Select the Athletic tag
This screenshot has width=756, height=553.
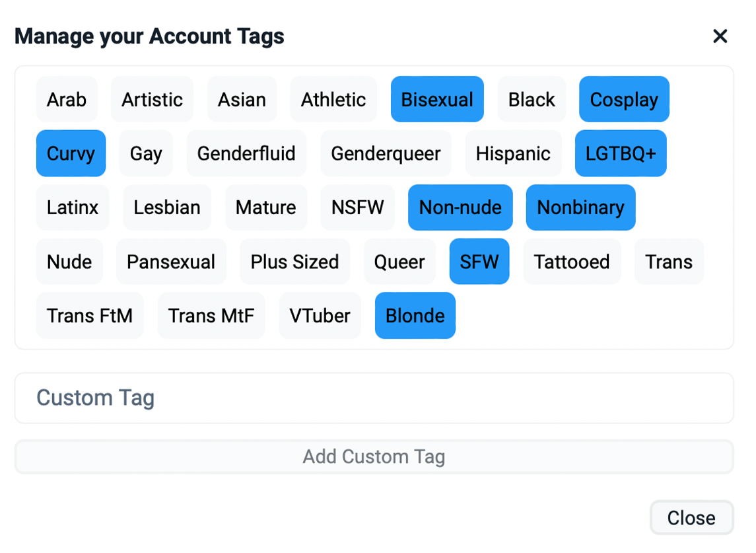click(333, 100)
